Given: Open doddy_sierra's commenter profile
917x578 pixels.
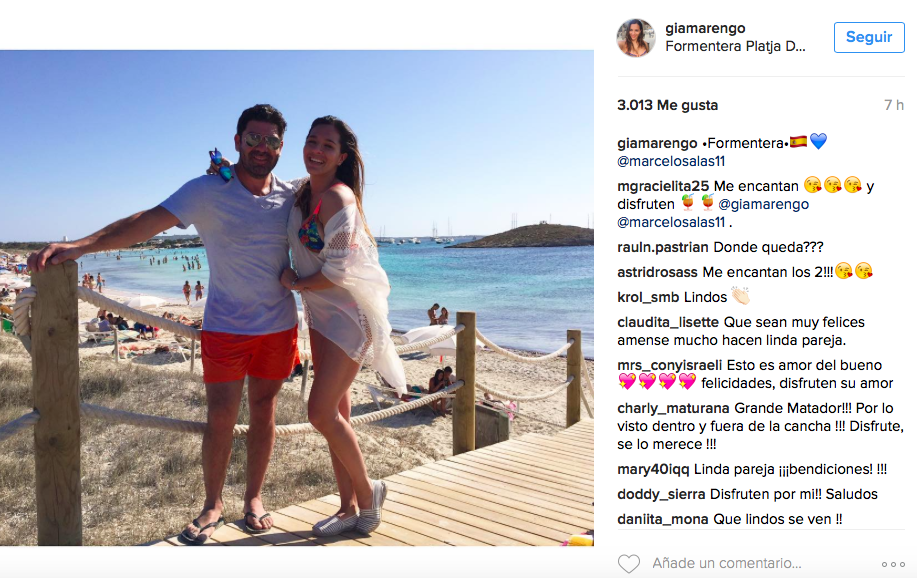Looking at the screenshot, I should click(x=661, y=494).
